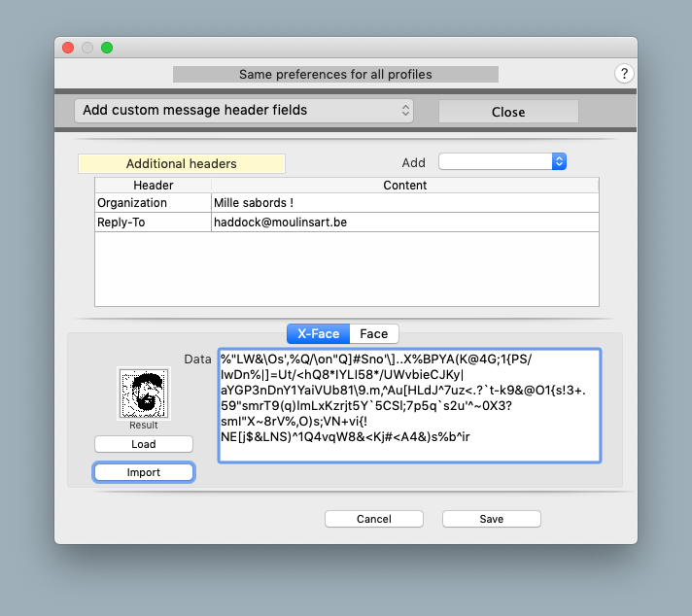
Task: Switch to the Face tab
Action: point(373,333)
